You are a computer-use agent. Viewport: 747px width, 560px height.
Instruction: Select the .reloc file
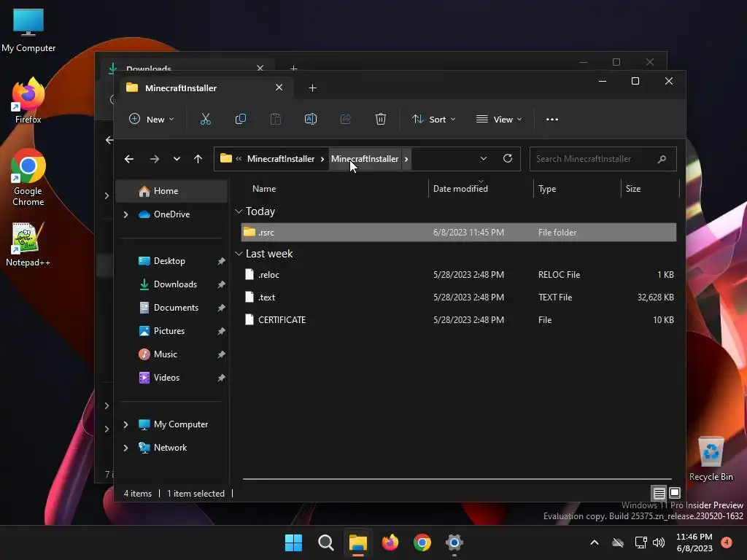coord(458,275)
